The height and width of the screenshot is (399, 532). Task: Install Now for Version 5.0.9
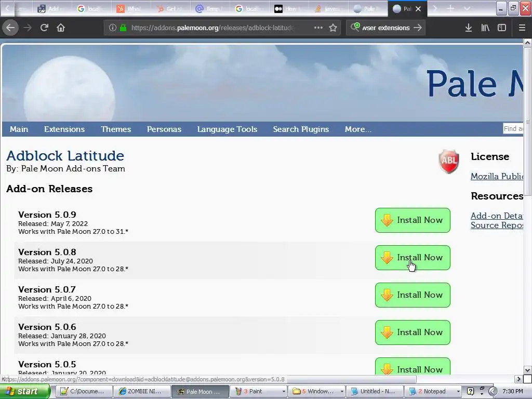click(413, 220)
